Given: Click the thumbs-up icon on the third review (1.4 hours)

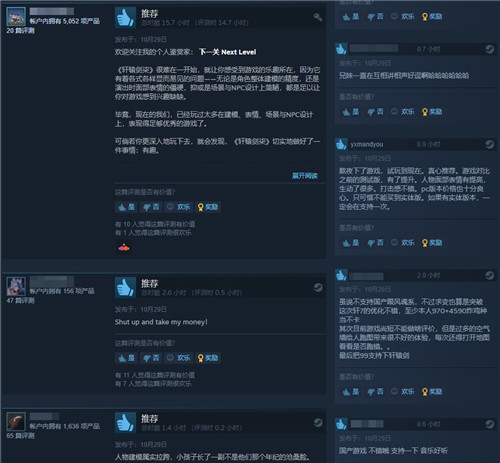Looking at the screenshot, I should click(x=125, y=422).
